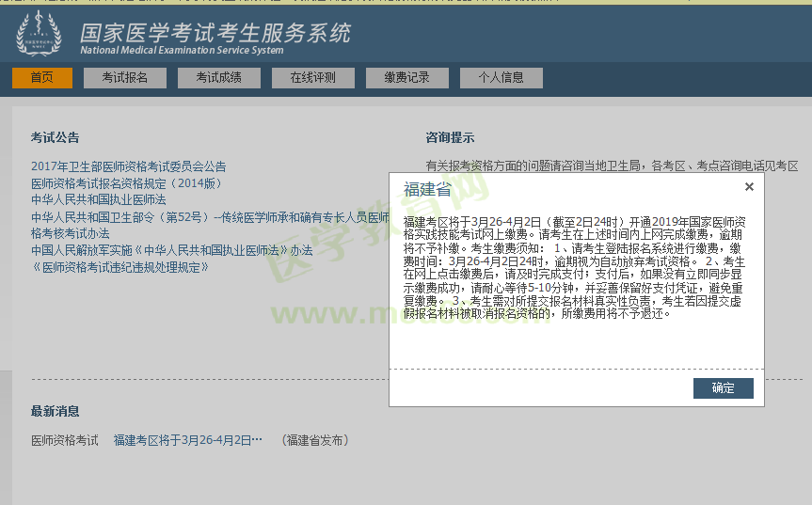Click the 考试公告 section heading
812x505 pixels.
pyautogui.click(x=55, y=138)
